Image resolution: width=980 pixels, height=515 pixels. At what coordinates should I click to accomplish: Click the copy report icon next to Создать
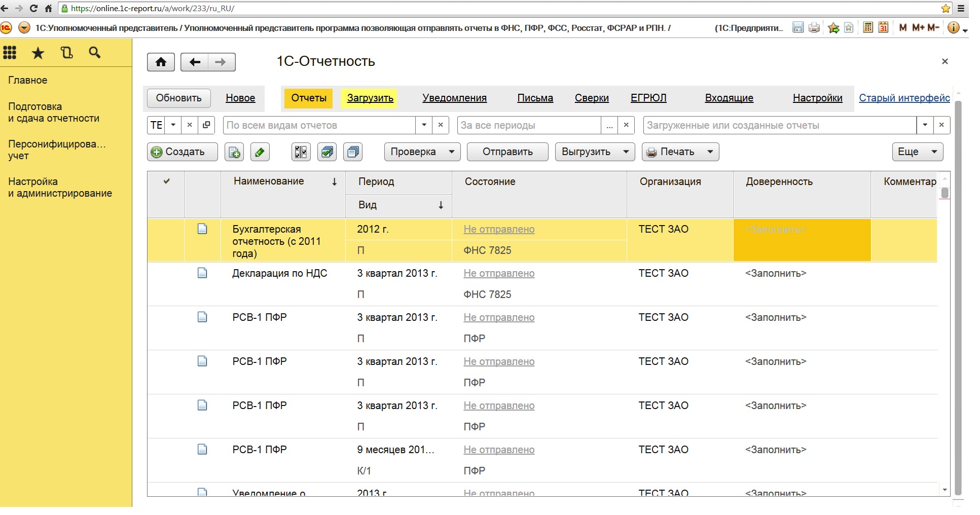pos(234,152)
